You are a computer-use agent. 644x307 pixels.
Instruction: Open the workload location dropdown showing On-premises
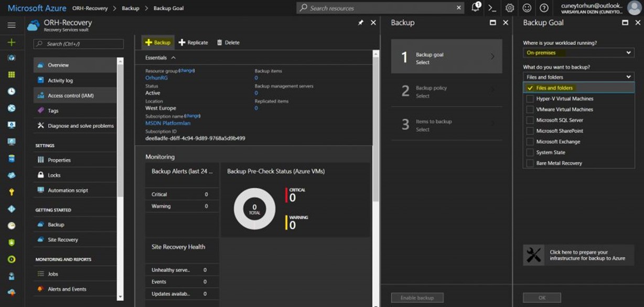coord(578,52)
